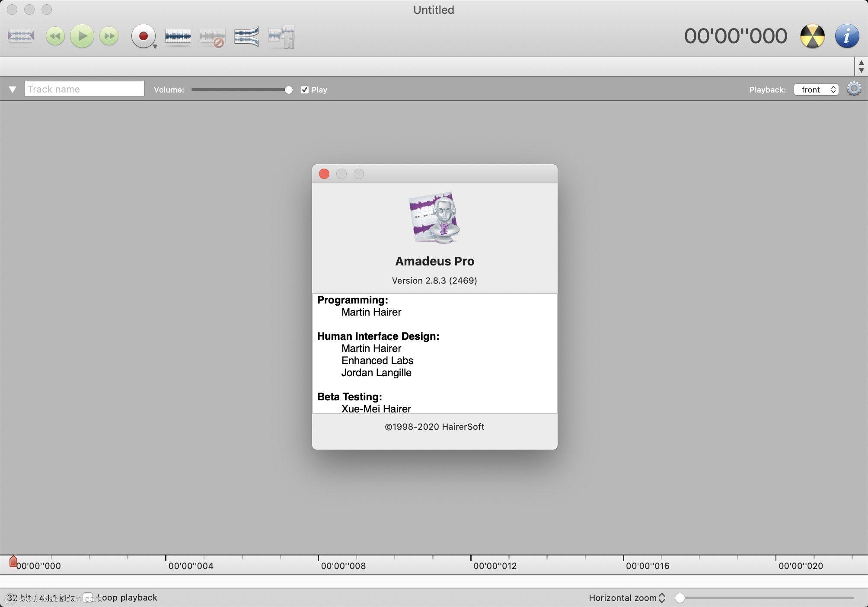The width and height of the screenshot is (868, 607).
Task: Click the waveform selection icon at far left
Action: point(20,36)
